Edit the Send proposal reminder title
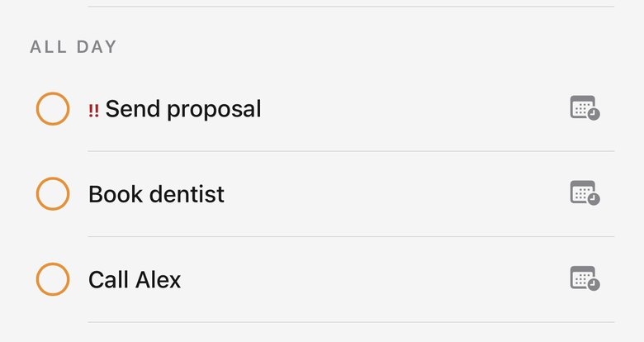 coord(183,109)
